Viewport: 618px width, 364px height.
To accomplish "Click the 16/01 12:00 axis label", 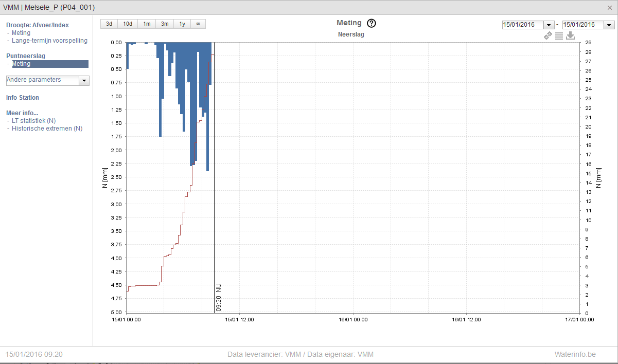I will [x=466, y=319].
